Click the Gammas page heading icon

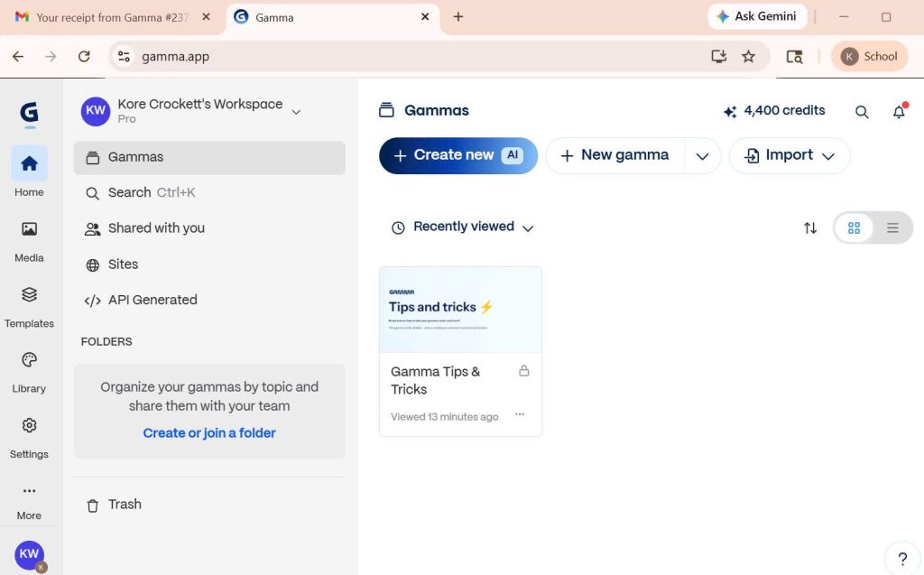[386, 110]
